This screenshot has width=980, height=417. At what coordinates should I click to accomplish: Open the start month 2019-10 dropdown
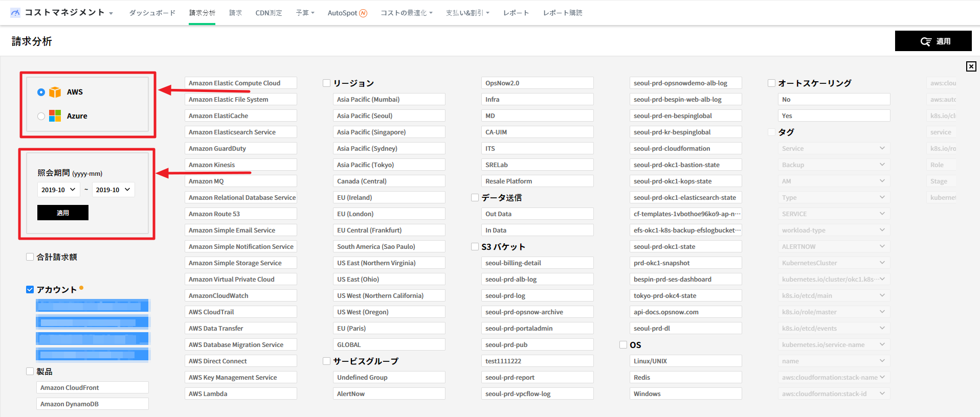[58, 190]
